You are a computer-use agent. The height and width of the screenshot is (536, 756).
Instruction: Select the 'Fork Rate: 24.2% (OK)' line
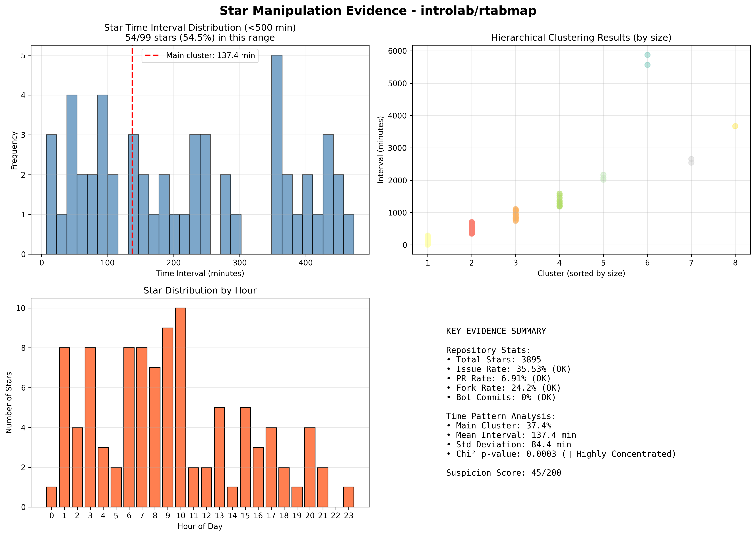pyautogui.click(x=504, y=388)
